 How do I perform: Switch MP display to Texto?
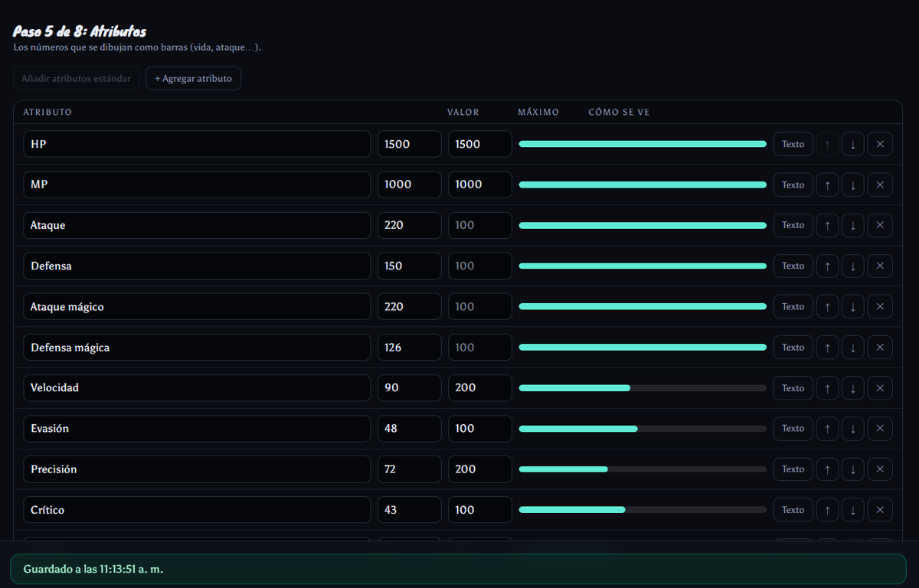pyautogui.click(x=793, y=185)
